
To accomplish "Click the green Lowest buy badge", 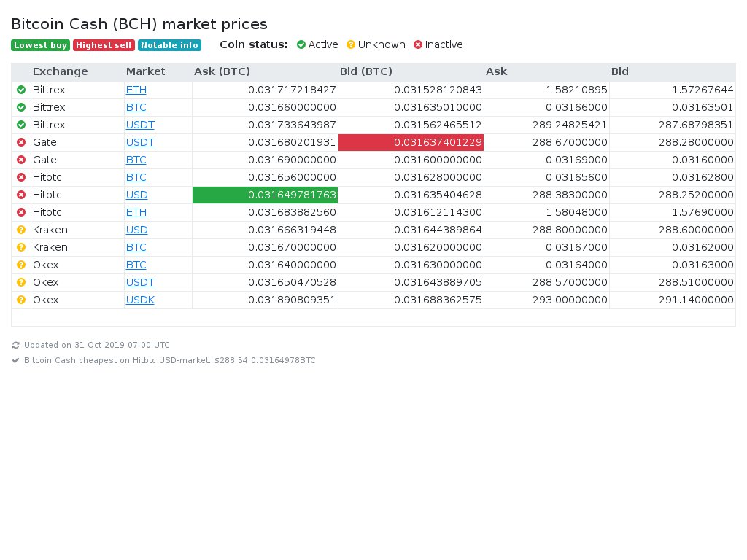I will (x=41, y=45).
